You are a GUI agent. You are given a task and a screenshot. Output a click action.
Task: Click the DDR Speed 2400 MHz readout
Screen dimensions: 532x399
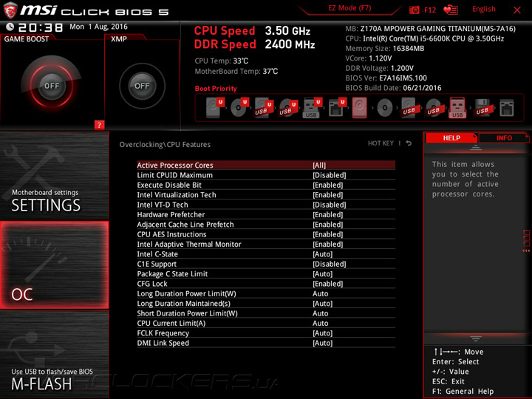(254, 44)
